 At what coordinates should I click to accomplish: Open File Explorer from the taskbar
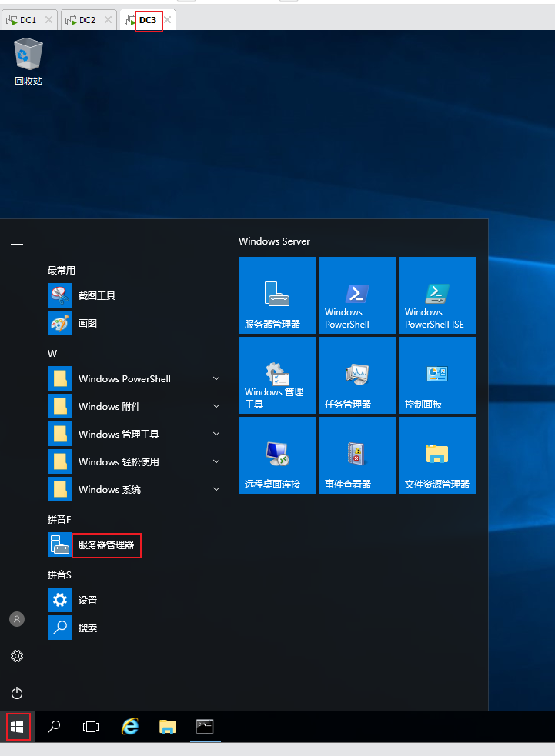click(x=168, y=727)
